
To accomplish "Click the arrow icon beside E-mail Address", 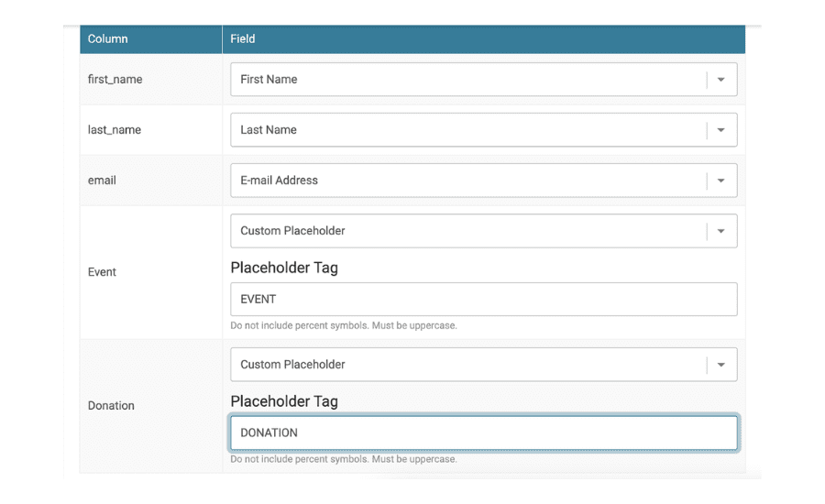I will click(x=720, y=181).
